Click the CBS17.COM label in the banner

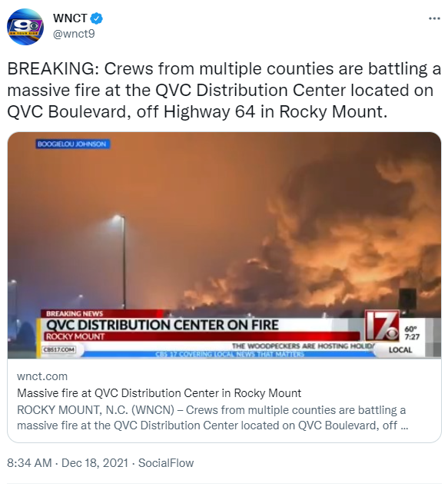(x=59, y=349)
